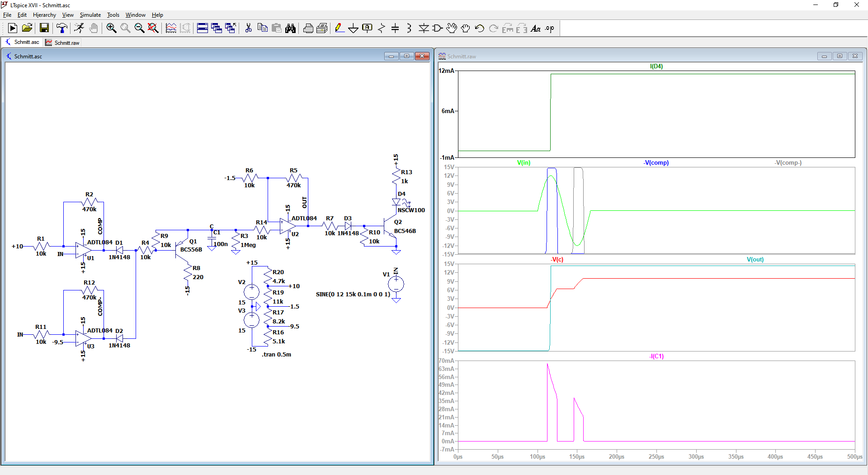Open a file with the folder icon
This screenshot has width=868, height=475.
click(27, 28)
